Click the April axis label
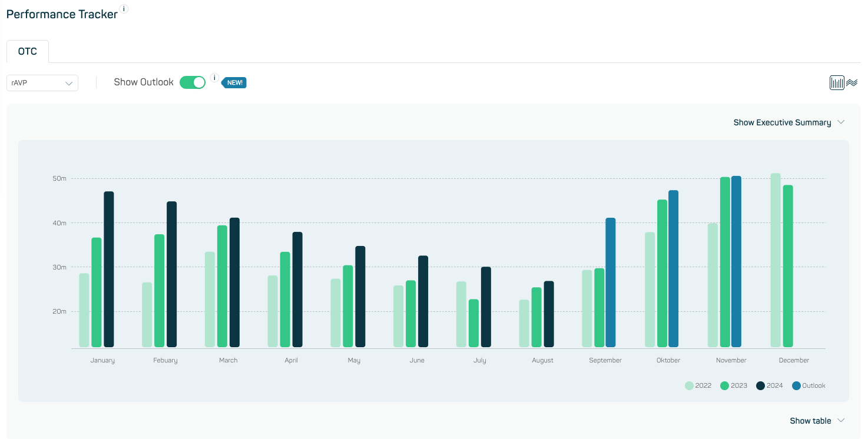868x439 pixels. coord(291,360)
